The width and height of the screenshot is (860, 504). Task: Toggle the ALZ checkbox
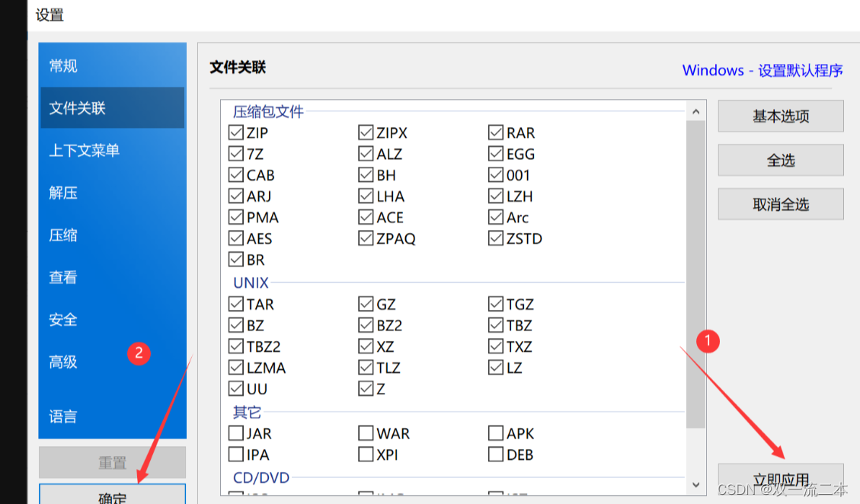click(x=366, y=154)
